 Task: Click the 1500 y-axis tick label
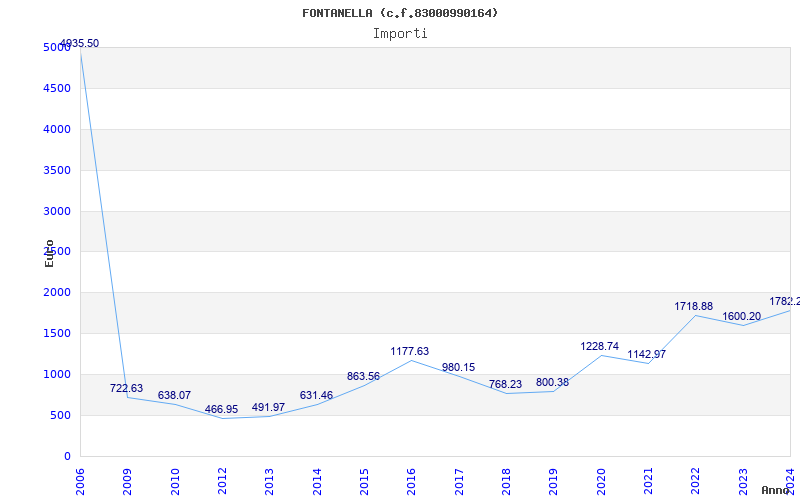[x=57, y=334]
